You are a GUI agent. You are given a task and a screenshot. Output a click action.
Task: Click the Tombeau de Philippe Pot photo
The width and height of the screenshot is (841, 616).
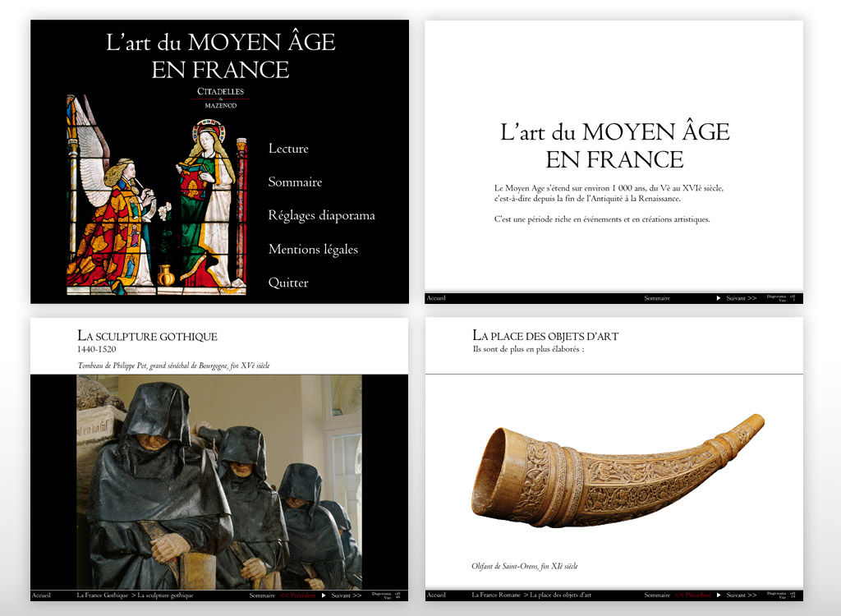click(219, 482)
